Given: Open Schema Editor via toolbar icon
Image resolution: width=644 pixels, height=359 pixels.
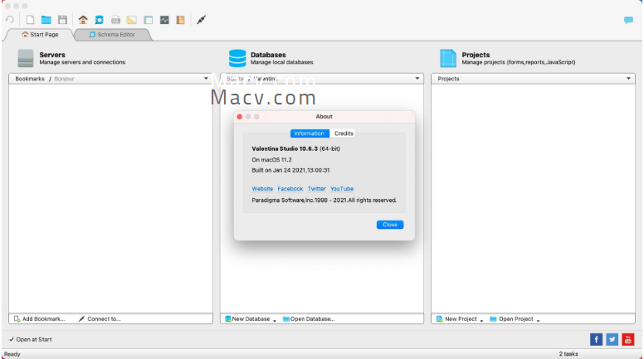Looking at the screenshot, I should [99, 20].
